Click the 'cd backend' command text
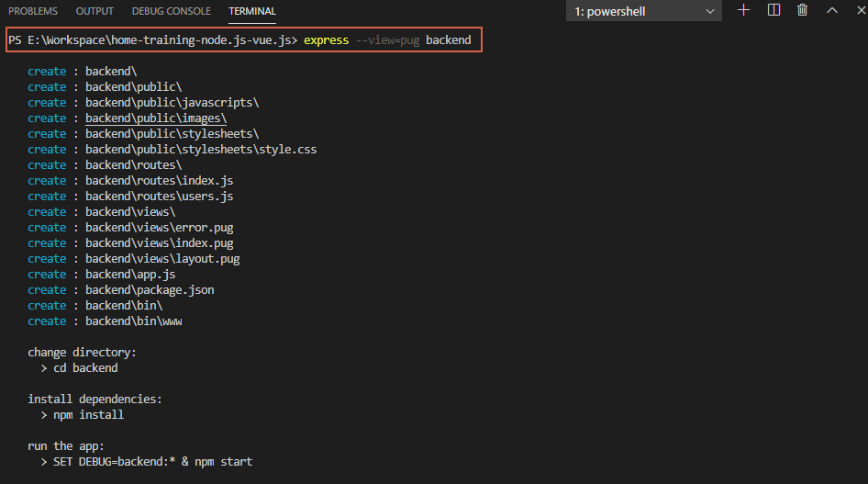 (x=85, y=367)
